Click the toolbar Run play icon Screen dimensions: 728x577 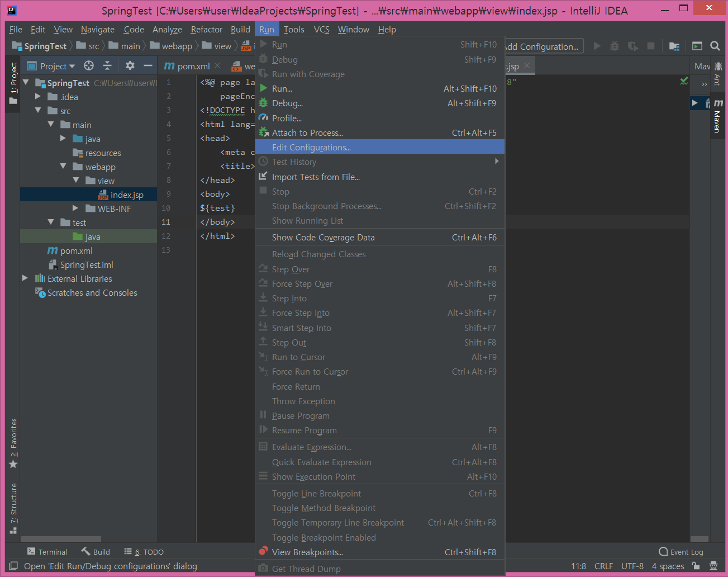tap(597, 46)
